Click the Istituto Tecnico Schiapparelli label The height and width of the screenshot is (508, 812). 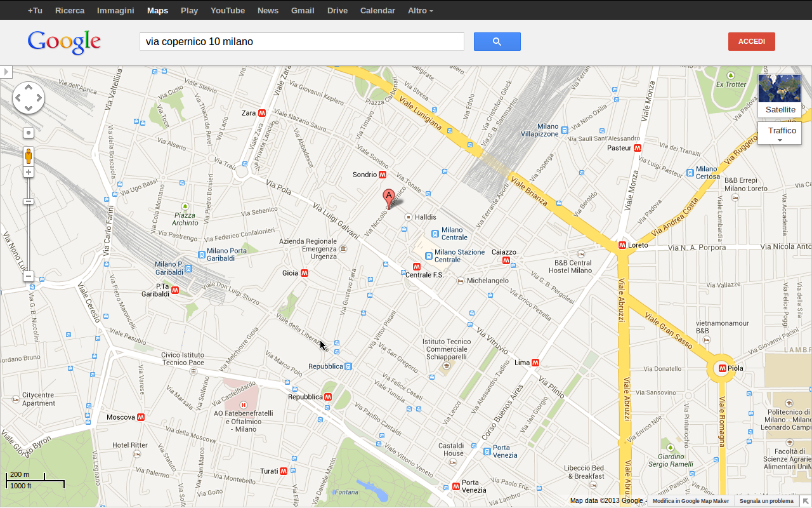(447, 349)
